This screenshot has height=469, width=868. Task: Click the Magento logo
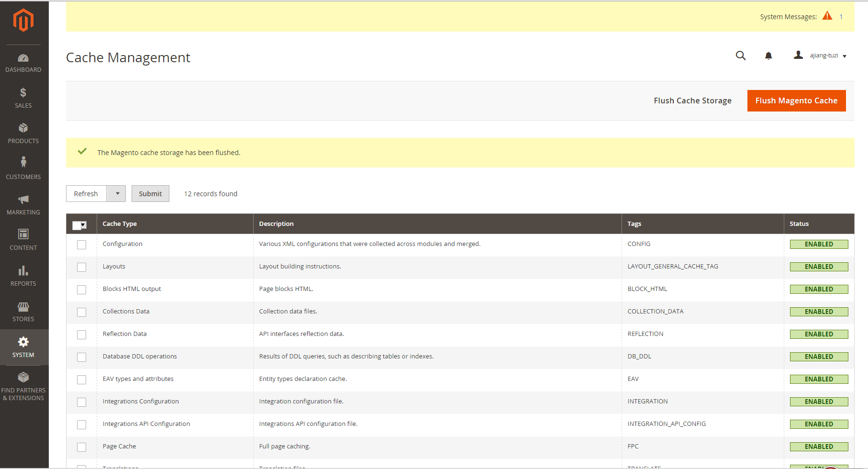tap(23, 20)
